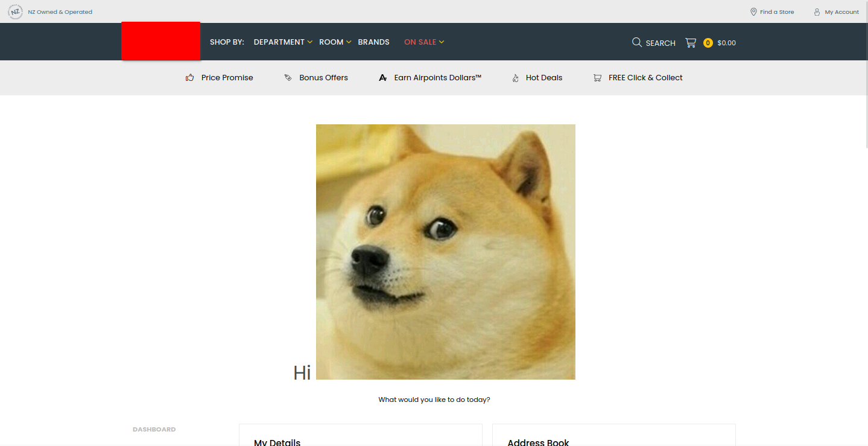Select Dashboard in the account sidebar
Viewport: 868px width, 446px height.
coord(154,430)
